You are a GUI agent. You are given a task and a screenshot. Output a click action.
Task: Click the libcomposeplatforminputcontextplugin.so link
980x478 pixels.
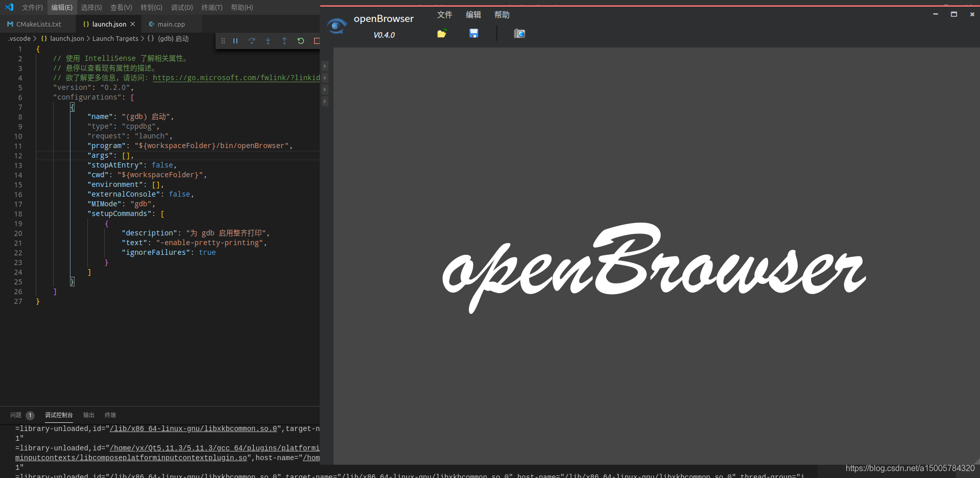click(x=131, y=458)
